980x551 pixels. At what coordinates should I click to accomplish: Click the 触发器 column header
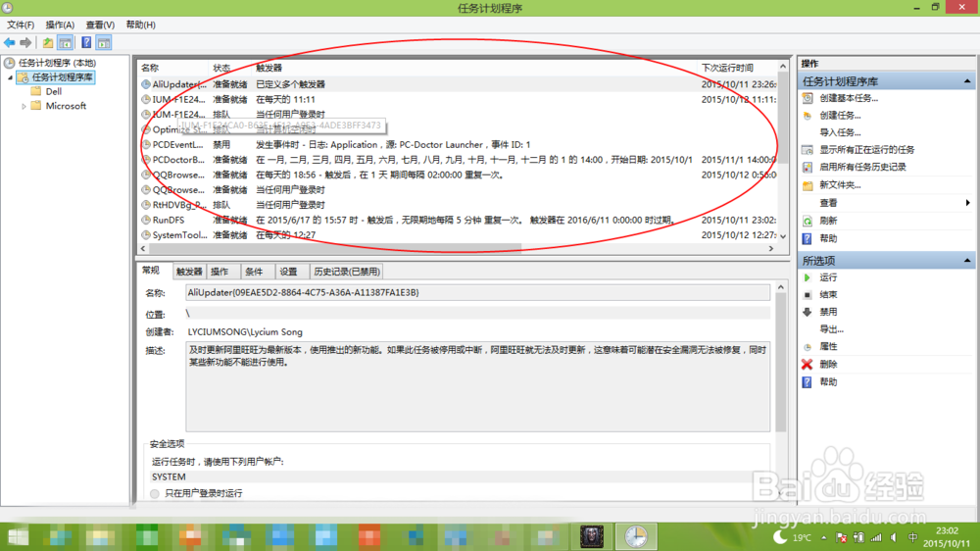473,68
